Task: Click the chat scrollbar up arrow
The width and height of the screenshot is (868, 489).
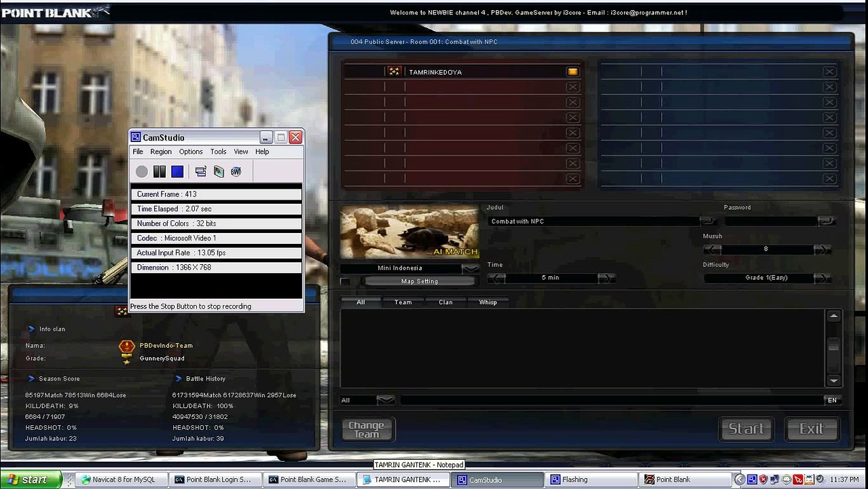Action: click(x=833, y=316)
